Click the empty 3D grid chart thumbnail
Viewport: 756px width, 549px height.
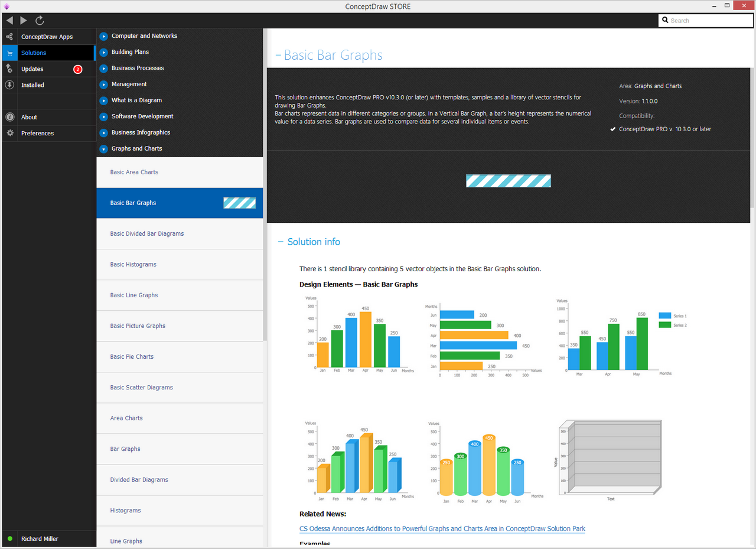click(608, 460)
